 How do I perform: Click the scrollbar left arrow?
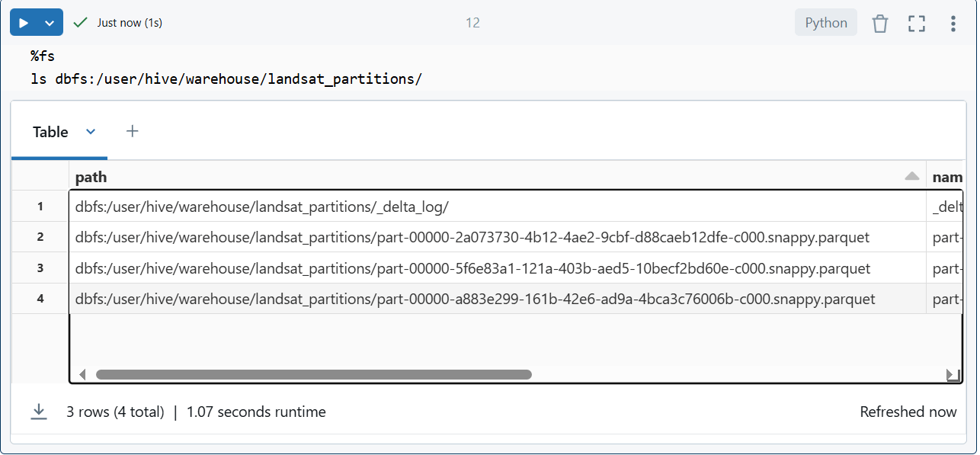pyautogui.click(x=82, y=375)
